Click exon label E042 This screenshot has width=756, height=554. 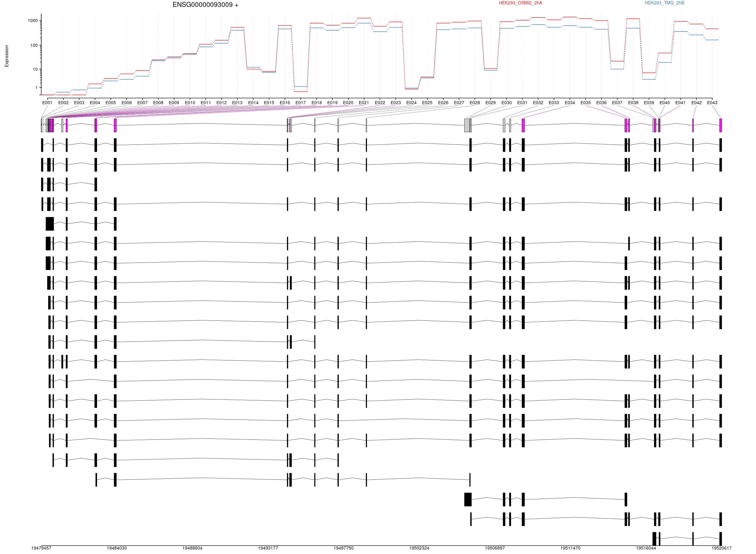click(x=696, y=103)
